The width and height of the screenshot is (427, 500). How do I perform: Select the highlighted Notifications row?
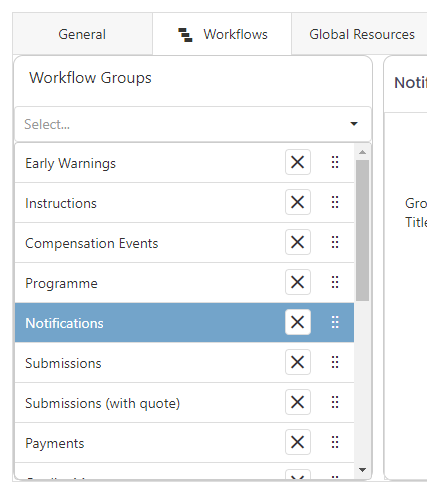pyautogui.click(x=184, y=323)
